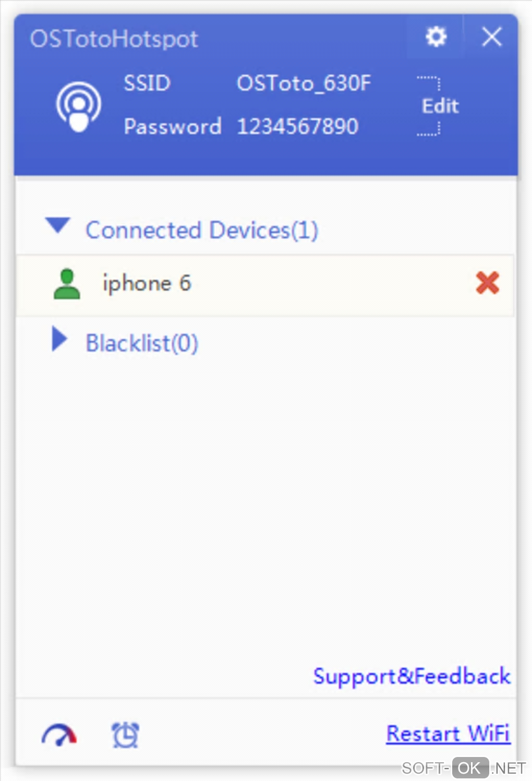Screen dimensions: 532x781
Task: Collapse the Connected Devices arrow
Action: point(57,225)
